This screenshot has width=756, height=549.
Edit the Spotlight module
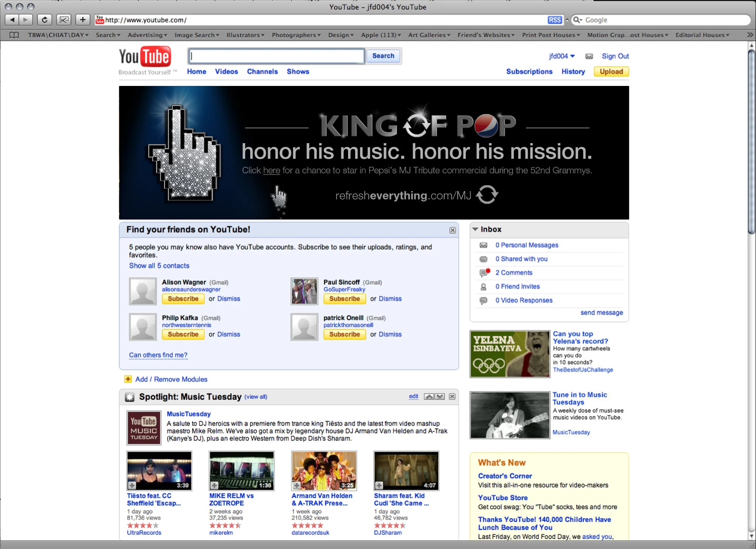(413, 396)
